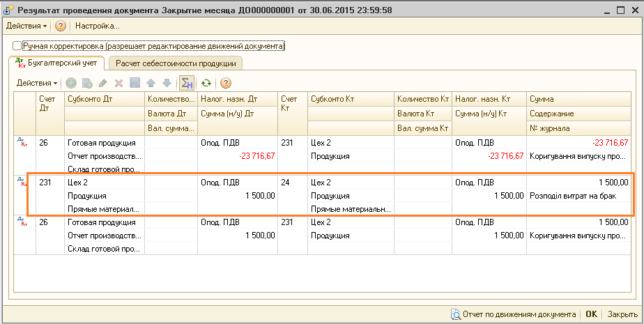Click the Add record green plus icon
Screen dimensions: 644x324
[71, 84]
